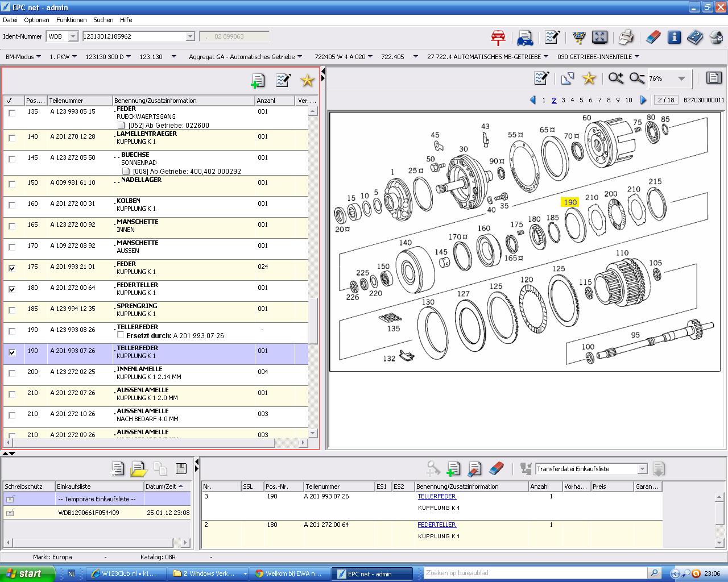Viewport: 728px width, 582px height.
Task: Expand Aggregat GA Automatisches Getriebe dropdown
Action: point(300,57)
